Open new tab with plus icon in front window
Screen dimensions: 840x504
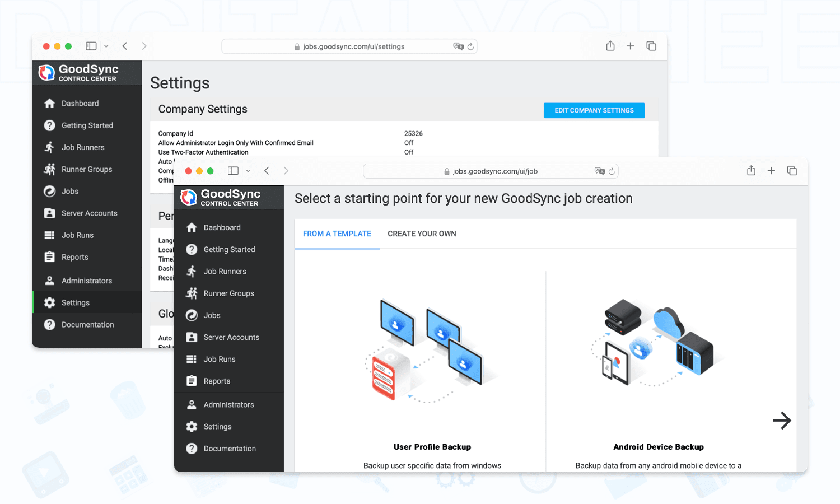point(771,171)
